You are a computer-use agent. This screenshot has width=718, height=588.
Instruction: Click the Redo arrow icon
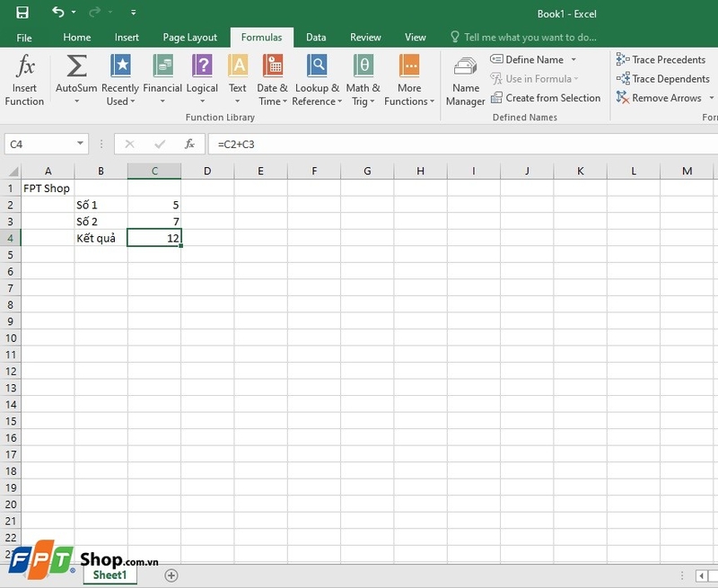[x=95, y=12]
